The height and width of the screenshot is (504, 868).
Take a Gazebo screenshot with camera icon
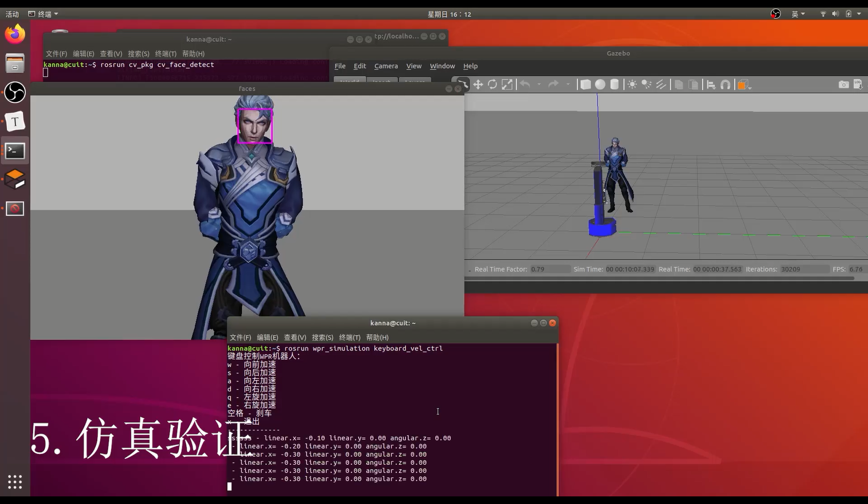[x=844, y=84]
